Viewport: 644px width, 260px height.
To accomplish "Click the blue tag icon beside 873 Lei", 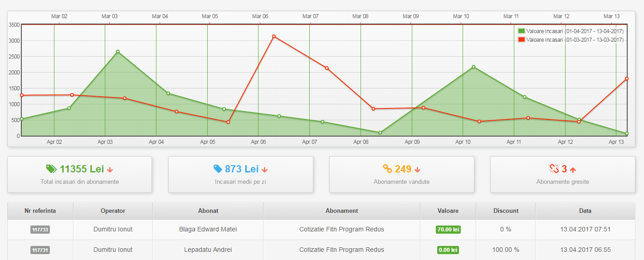I will point(218,169).
